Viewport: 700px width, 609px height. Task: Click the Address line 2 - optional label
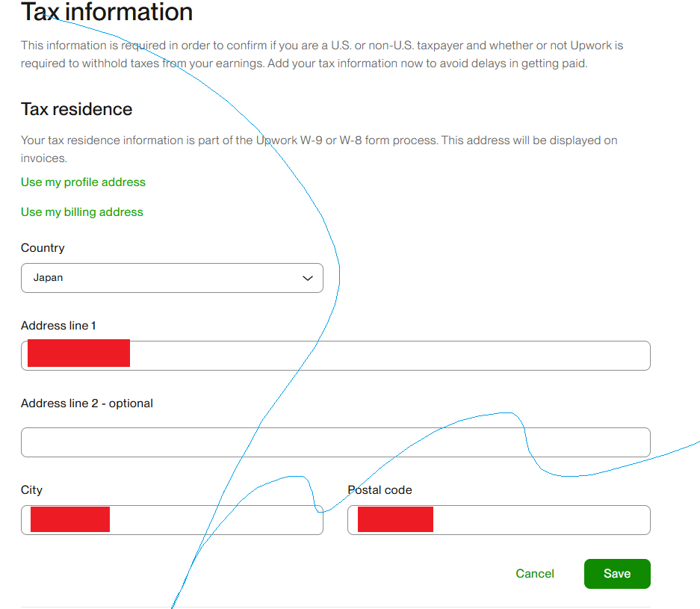(87, 404)
